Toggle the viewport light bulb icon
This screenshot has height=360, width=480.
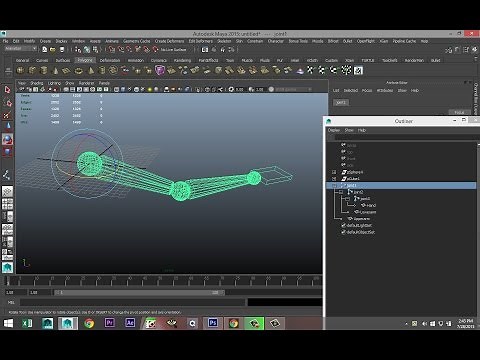tap(150, 89)
